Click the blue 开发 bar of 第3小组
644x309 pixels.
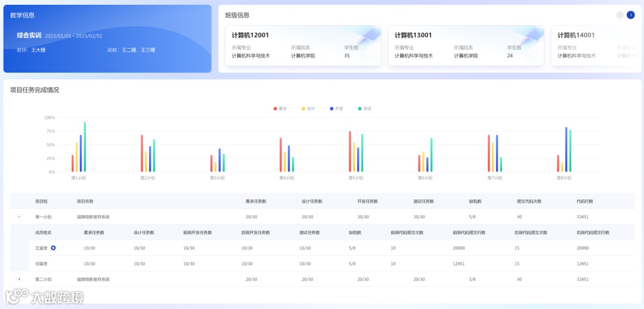219,160
